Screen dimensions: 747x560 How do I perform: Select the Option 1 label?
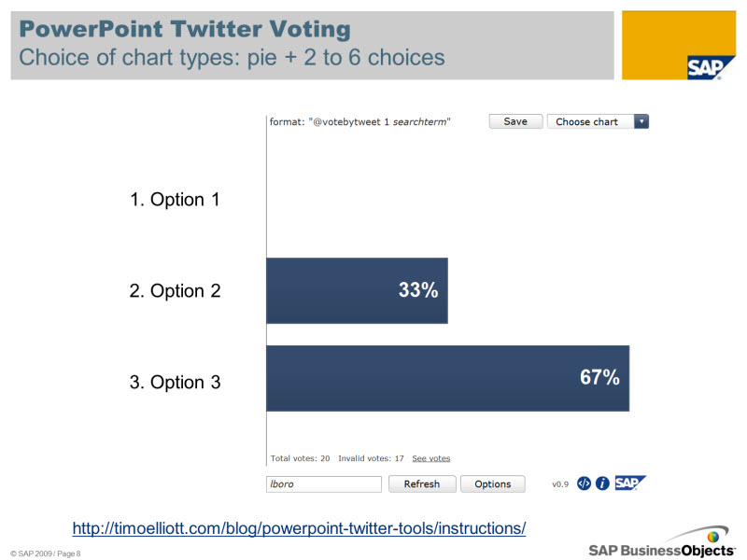click(175, 199)
